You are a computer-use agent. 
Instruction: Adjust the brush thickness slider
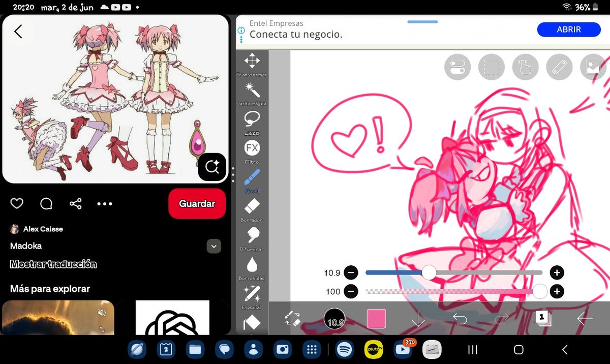454,273
